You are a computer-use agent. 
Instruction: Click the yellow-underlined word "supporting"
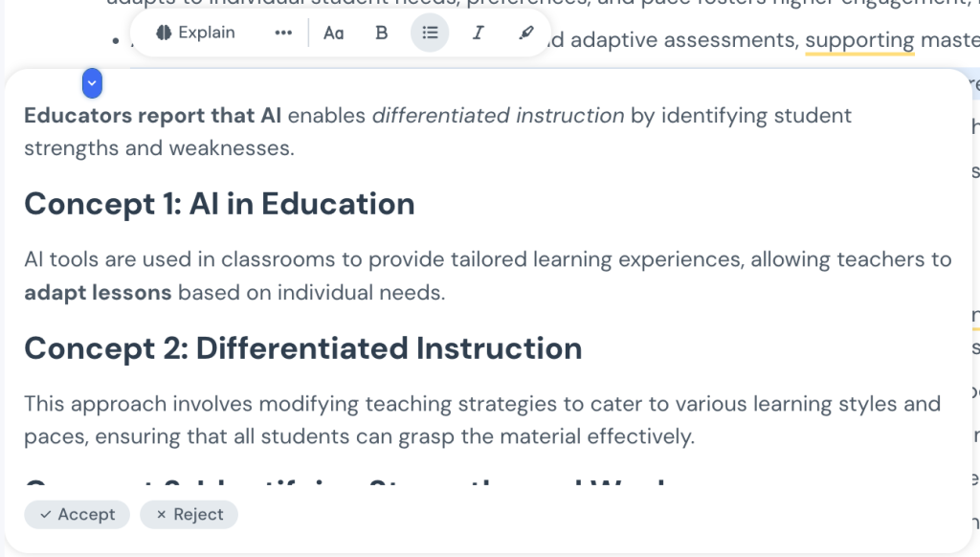tap(859, 40)
